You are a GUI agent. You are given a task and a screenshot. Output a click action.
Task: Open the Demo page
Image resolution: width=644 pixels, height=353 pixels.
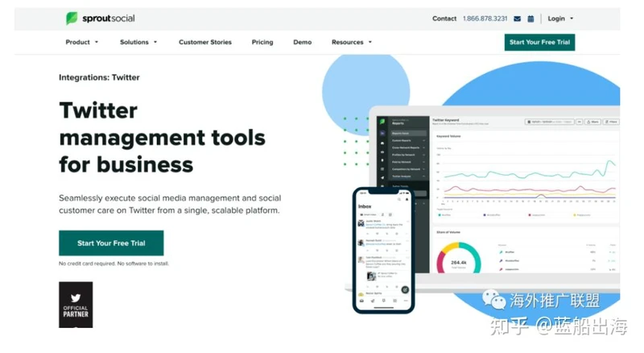(x=303, y=42)
